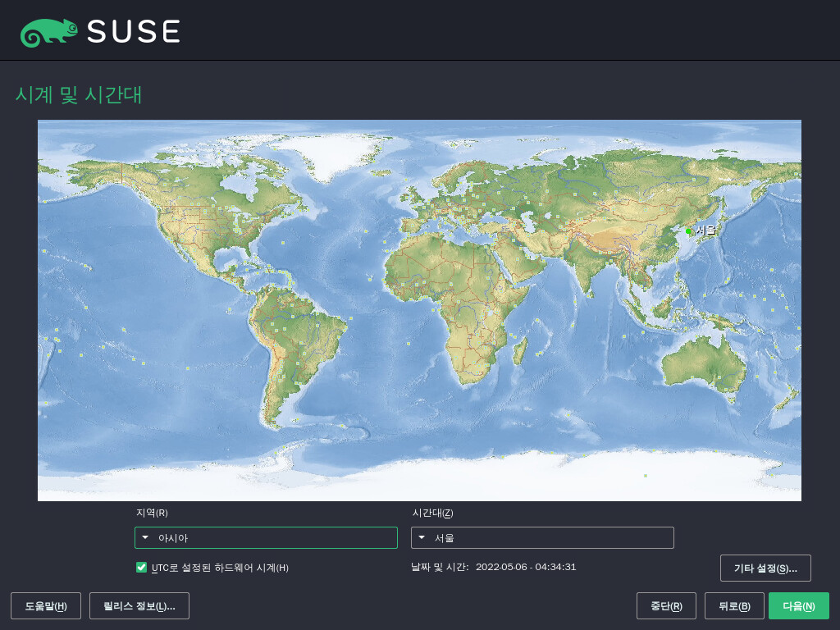Click the SUSE chameleon logo
Image resolution: width=840 pixels, height=630 pixels.
coord(49,31)
